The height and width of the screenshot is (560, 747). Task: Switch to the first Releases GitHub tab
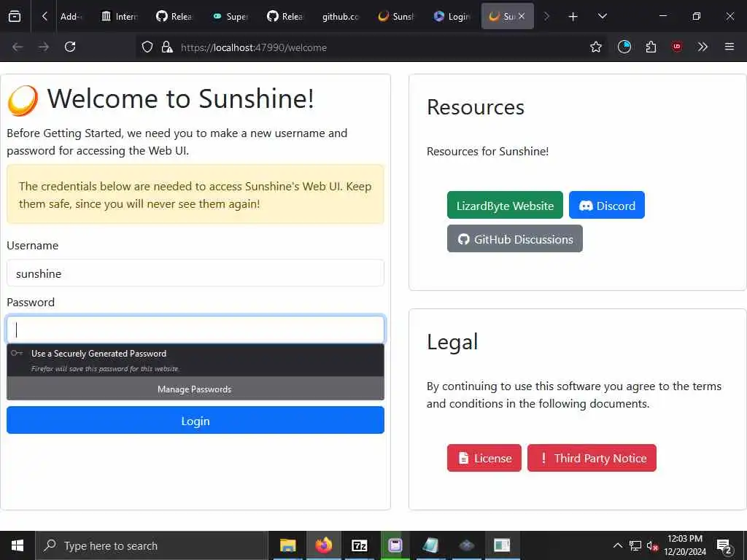(174, 16)
